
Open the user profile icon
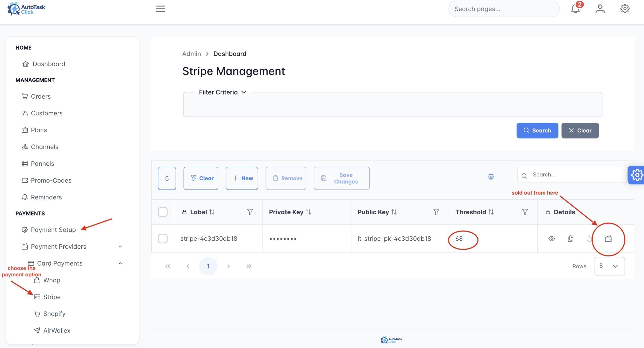point(600,9)
